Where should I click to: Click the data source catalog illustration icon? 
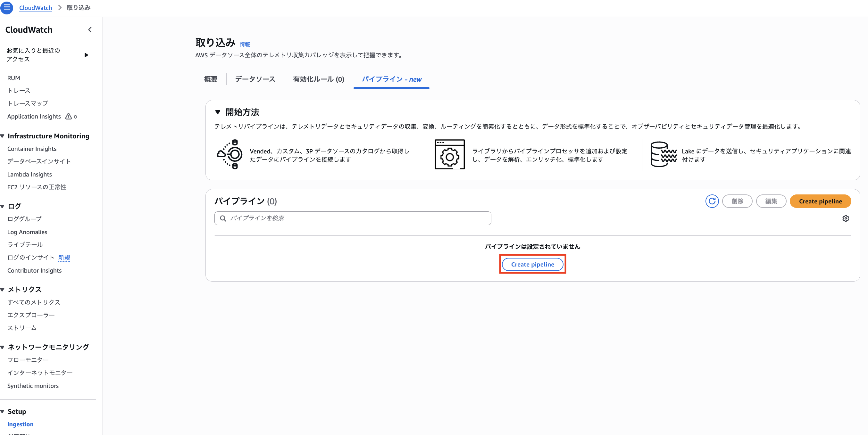[x=229, y=155]
